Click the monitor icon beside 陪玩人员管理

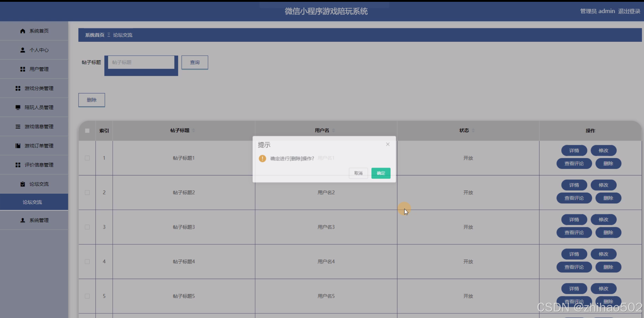click(x=18, y=107)
